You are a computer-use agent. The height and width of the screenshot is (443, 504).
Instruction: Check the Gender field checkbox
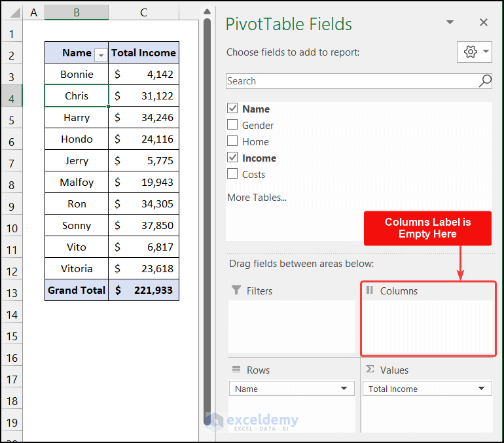[232, 124]
